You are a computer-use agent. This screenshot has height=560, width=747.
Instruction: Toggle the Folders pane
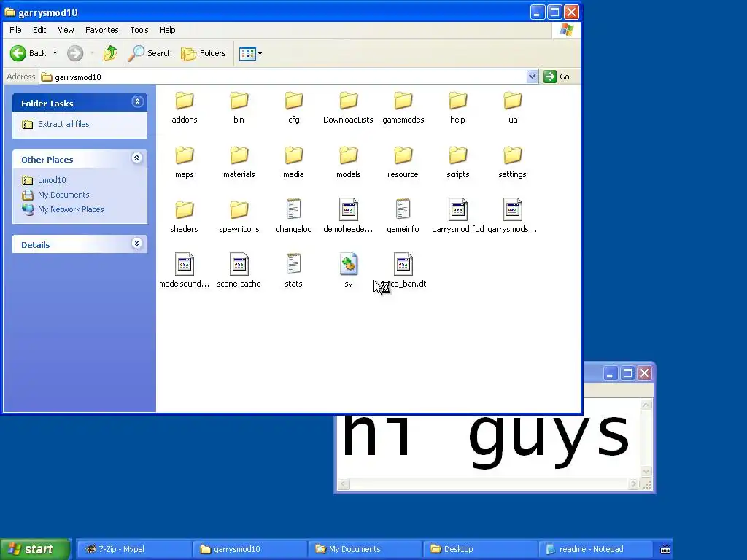[204, 53]
